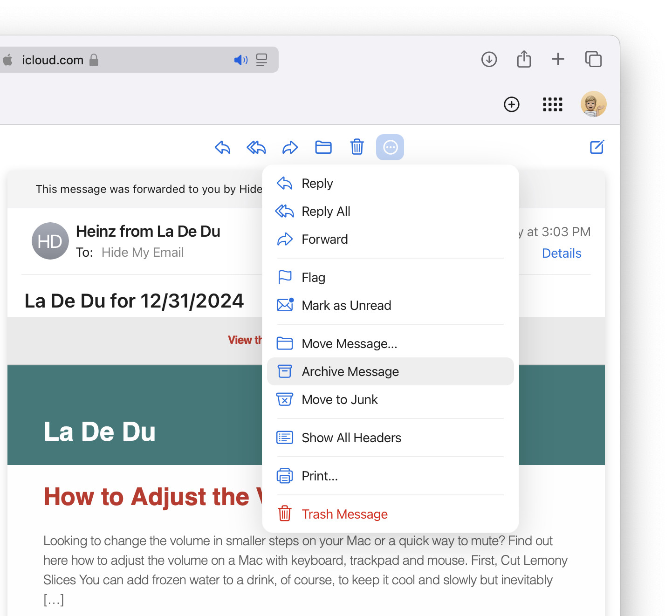Open a new tab with plus icon

tap(558, 59)
